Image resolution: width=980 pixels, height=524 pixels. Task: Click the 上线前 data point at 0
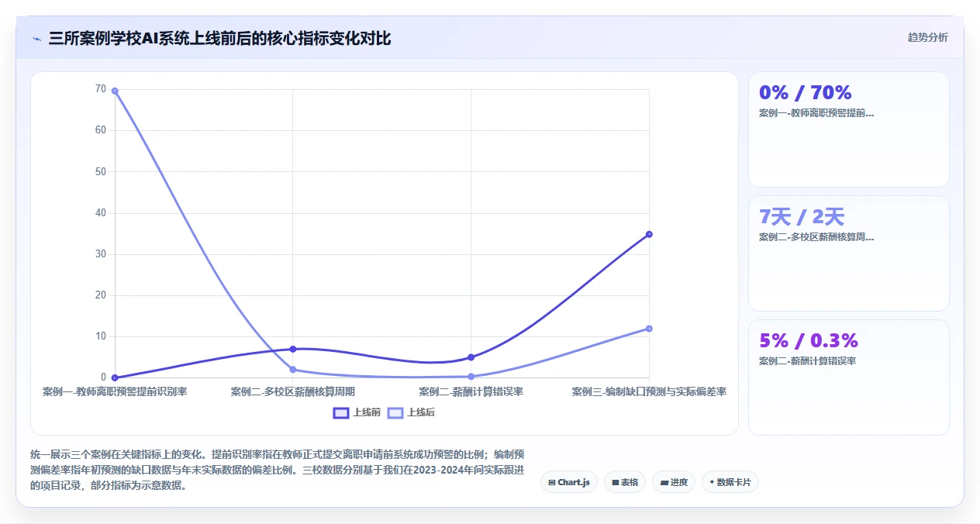[x=115, y=377]
